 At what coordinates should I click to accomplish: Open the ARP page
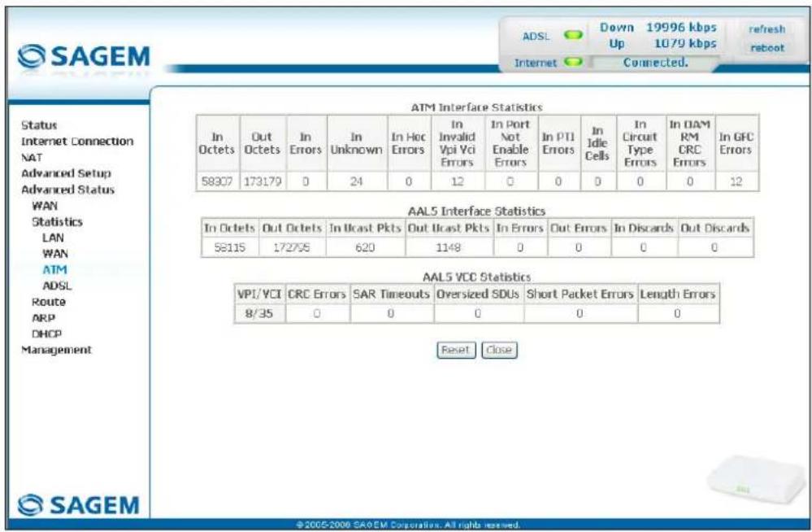point(44,318)
